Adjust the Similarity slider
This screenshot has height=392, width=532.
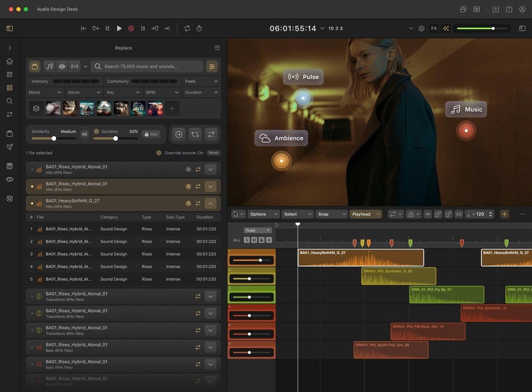[54, 139]
